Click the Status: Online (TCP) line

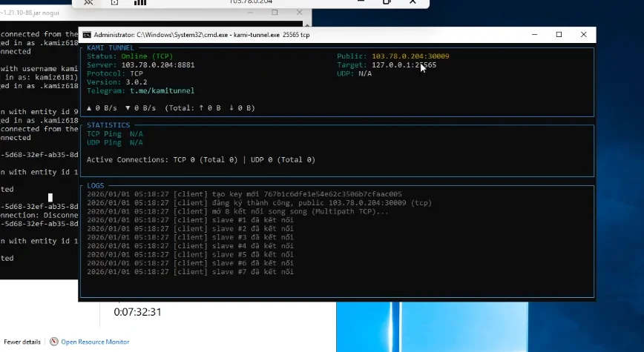click(130, 56)
